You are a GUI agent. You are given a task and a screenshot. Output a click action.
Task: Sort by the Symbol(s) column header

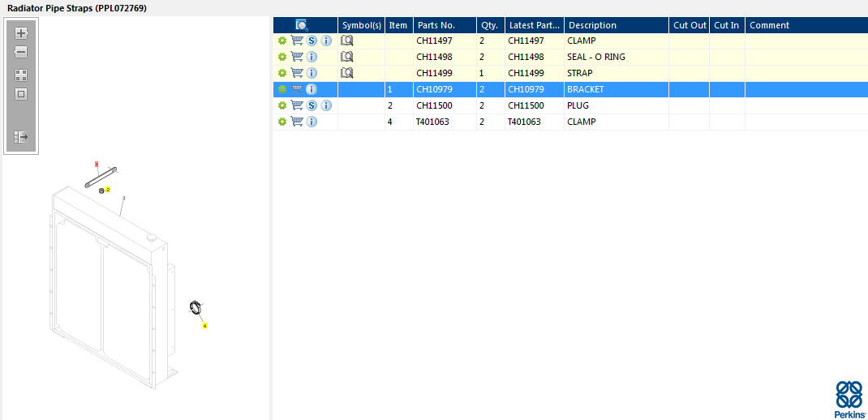[x=362, y=25]
